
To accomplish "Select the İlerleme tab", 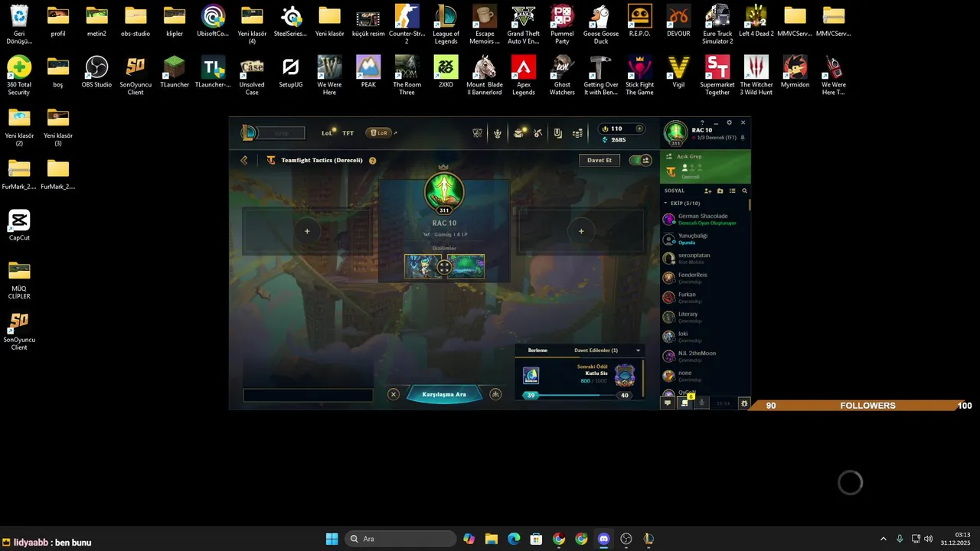I will 537,350.
